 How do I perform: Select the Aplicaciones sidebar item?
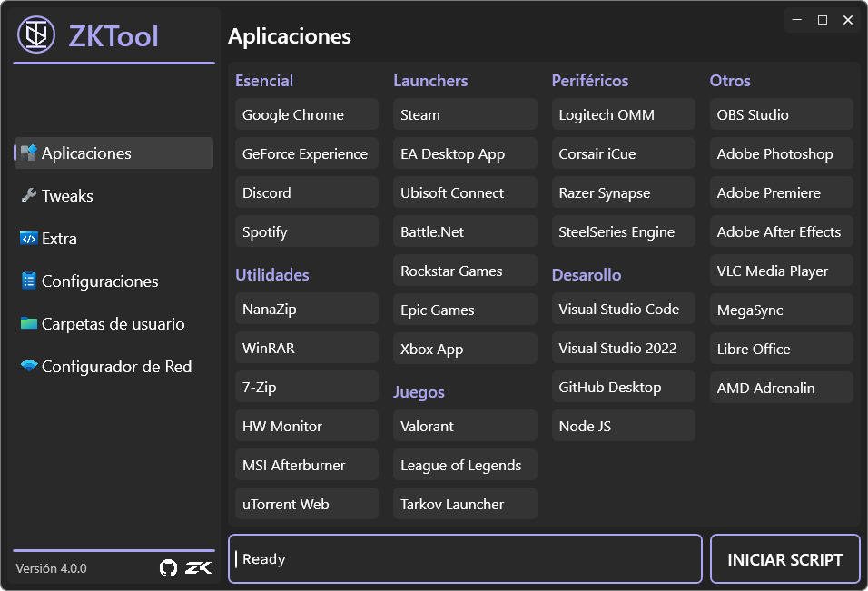pyautogui.click(x=113, y=153)
